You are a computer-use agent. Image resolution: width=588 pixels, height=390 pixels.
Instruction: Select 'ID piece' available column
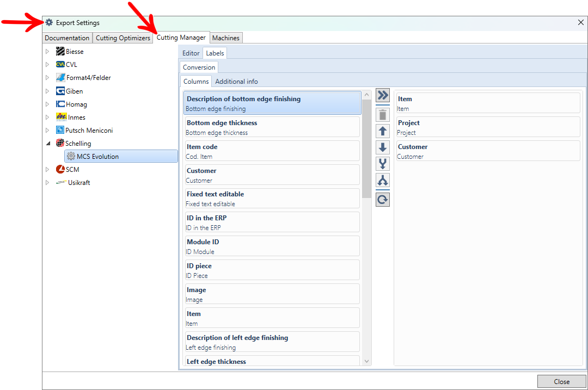click(x=273, y=270)
